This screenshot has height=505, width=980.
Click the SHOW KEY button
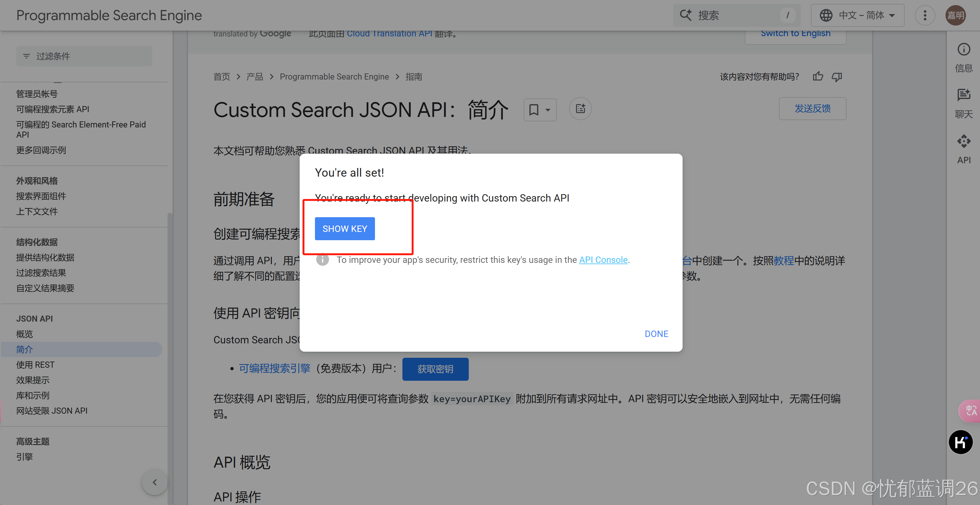(x=345, y=228)
